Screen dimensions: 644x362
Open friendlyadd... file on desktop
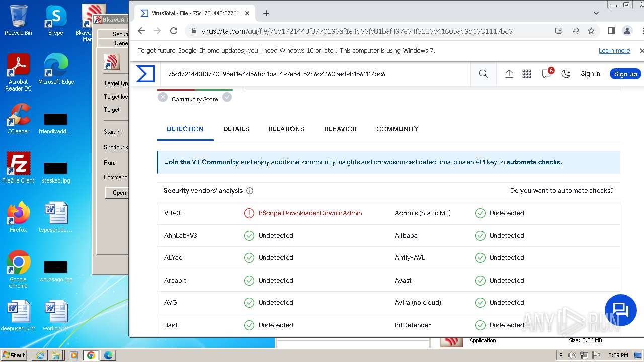[x=56, y=124]
